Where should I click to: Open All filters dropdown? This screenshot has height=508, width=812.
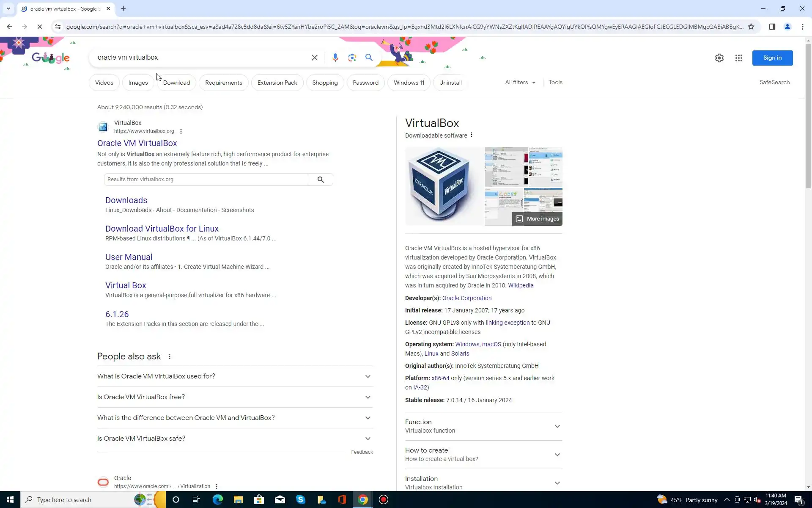(520, 83)
